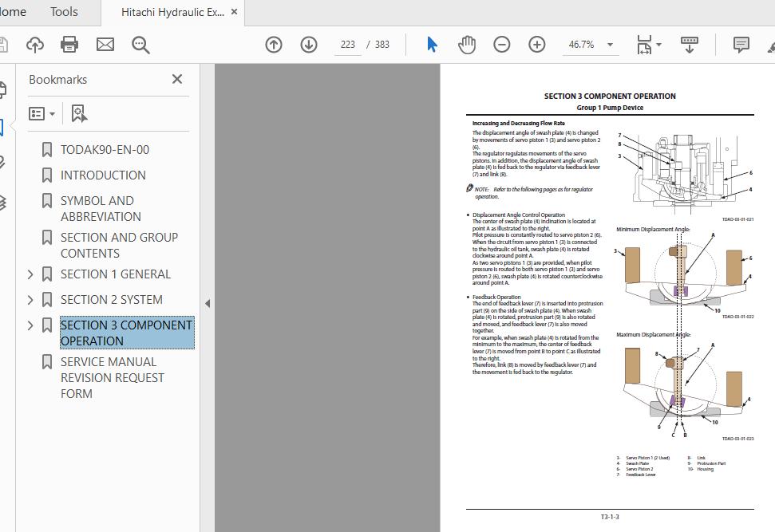
Task: Open the zoom level dropdown arrow
Action: point(611,45)
